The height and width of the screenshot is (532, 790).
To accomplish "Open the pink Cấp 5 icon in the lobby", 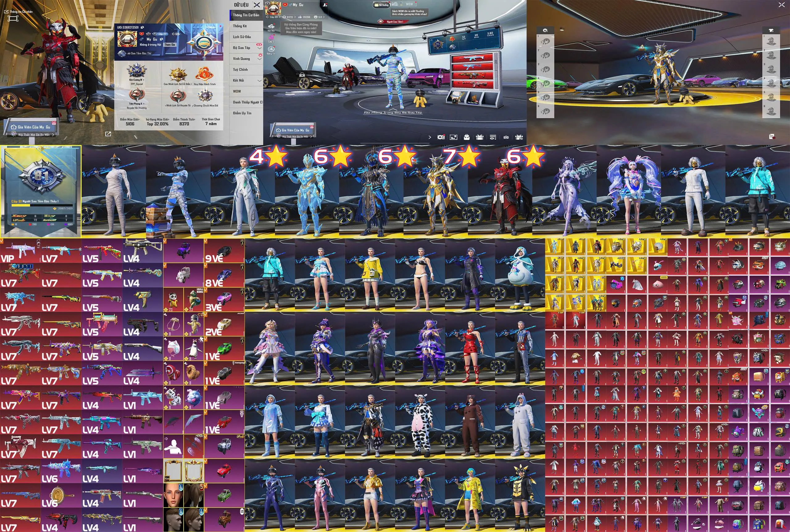I will (x=271, y=37).
